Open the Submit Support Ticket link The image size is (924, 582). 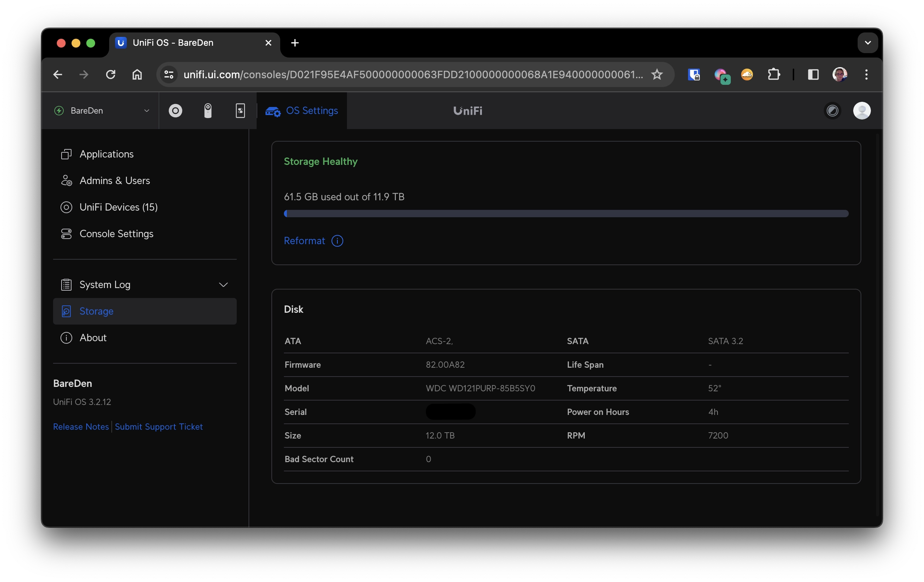click(x=159, y=426)
